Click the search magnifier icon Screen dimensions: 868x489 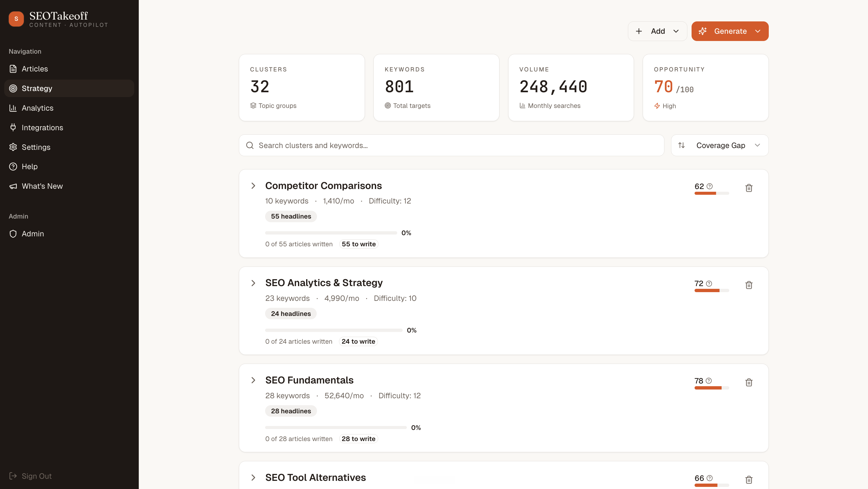[x=250, y=145]
